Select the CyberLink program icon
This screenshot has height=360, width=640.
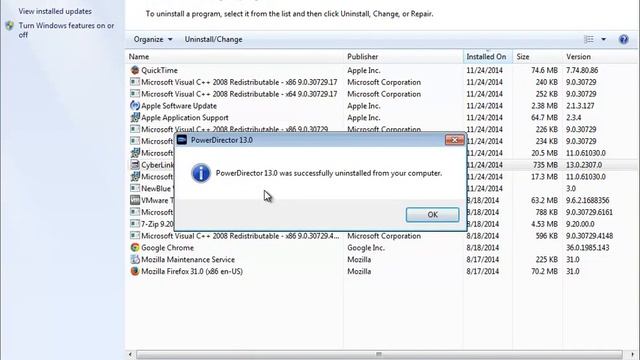(135, 165)
